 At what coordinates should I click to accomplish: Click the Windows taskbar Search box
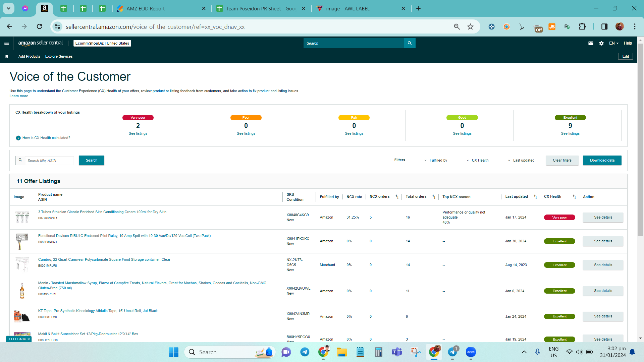coord(230,352)
